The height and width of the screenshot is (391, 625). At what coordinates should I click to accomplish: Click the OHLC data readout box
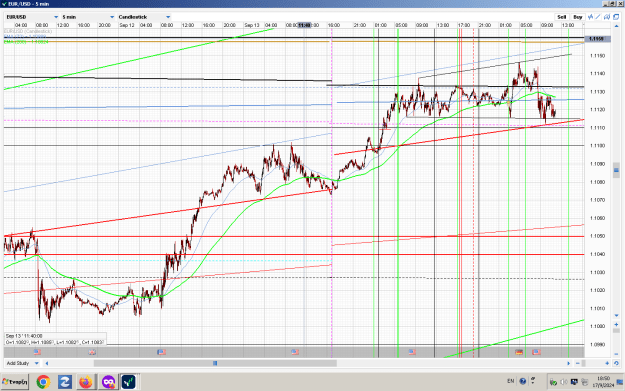coord(55,339)
